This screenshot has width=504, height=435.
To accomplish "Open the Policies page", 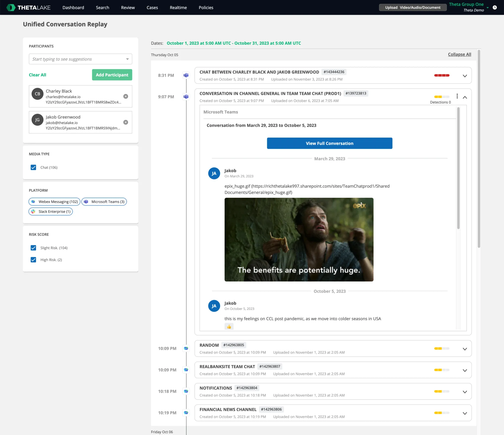I will (x=206, y=7).
